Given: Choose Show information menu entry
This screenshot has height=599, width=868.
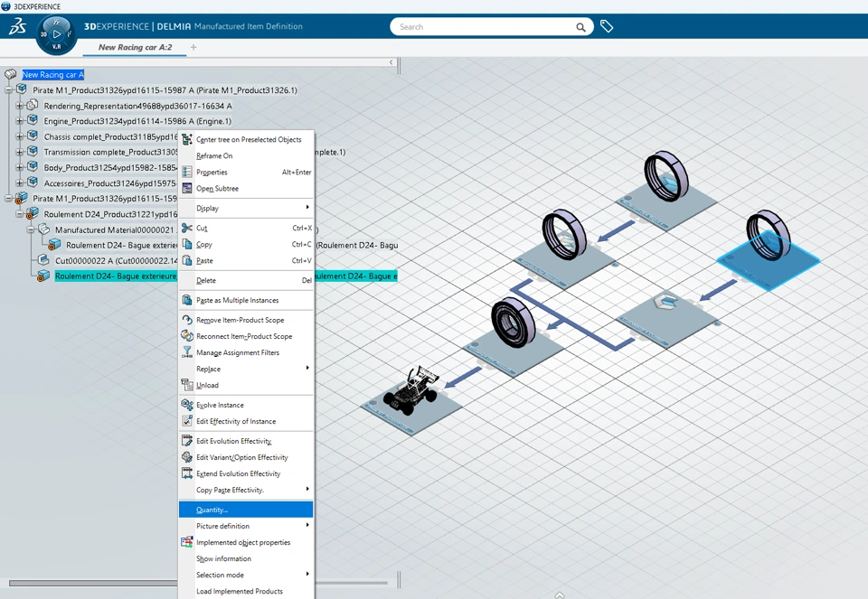Looking at the screenshot, I should tap(246, 558).
